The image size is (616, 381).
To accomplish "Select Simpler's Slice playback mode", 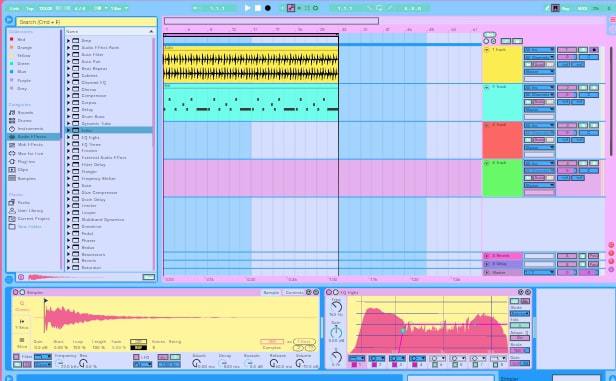I will (x=22, y=343).
